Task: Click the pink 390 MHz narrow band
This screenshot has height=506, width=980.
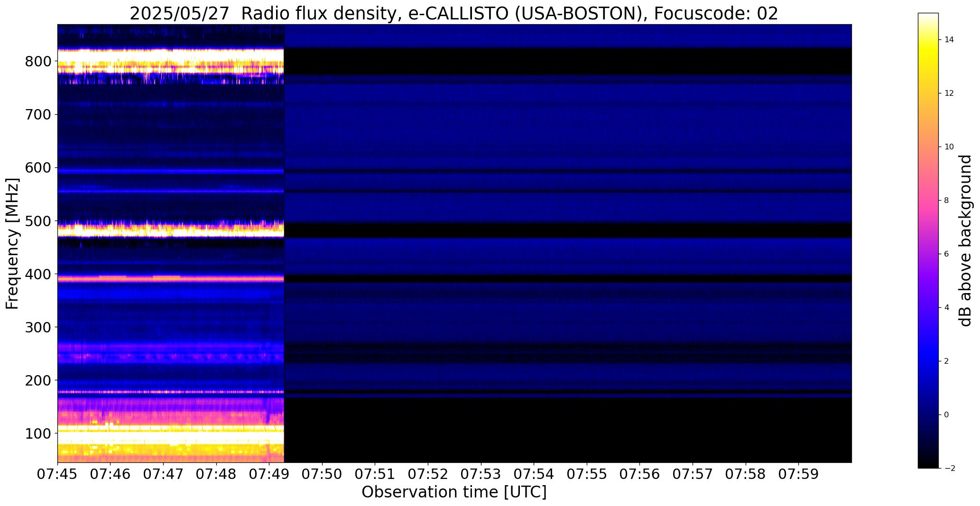Action: pyautogui.click(x=171, y=279)
